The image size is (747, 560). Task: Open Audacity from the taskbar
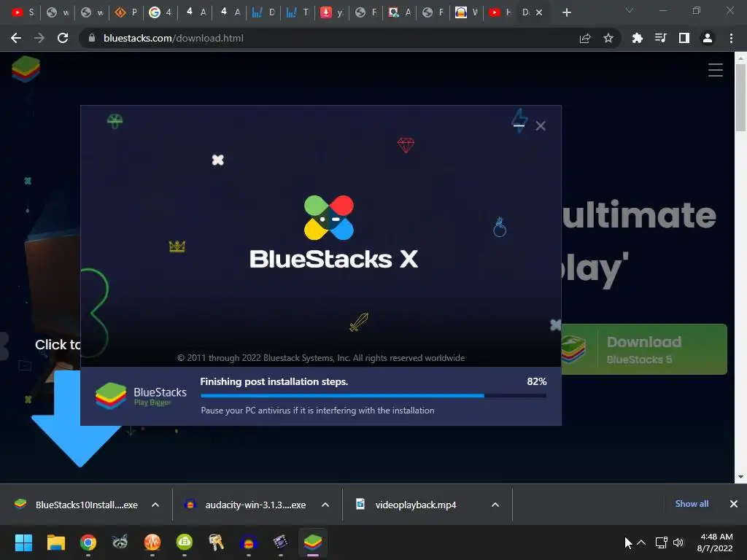pyautogui.click(x=249, y=542)
